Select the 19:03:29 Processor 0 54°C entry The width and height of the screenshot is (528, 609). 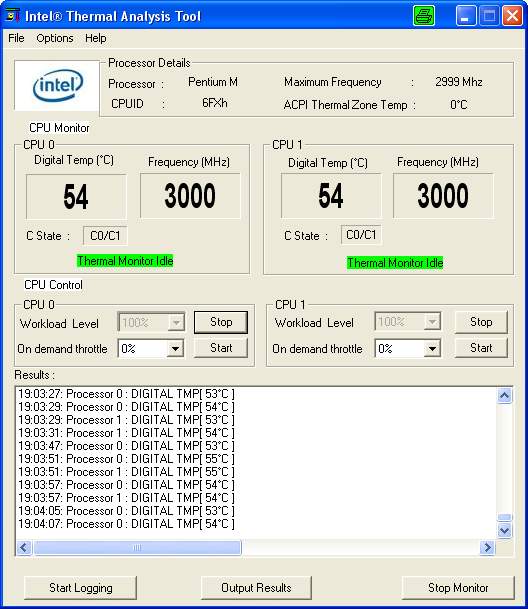[126, 407]
